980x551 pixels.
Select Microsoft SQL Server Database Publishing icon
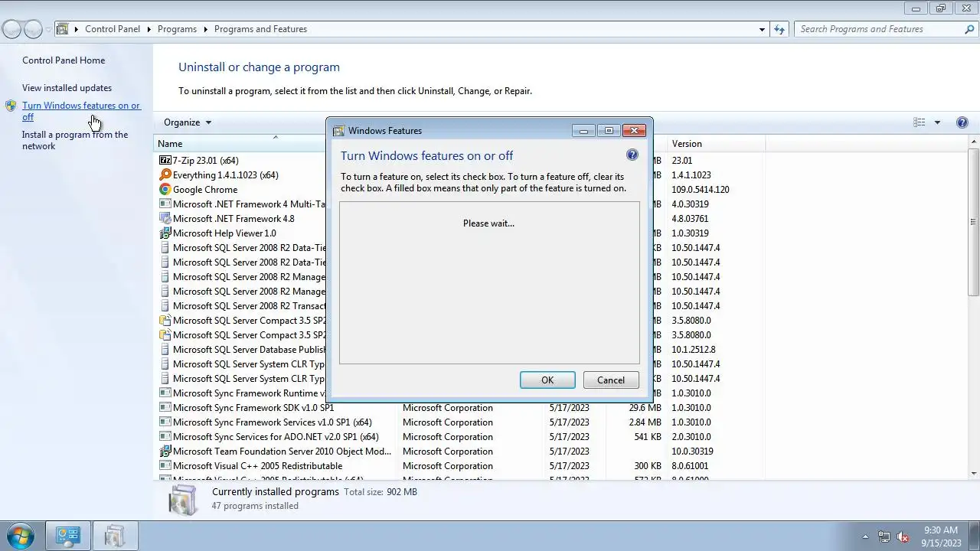pos(165,350)
